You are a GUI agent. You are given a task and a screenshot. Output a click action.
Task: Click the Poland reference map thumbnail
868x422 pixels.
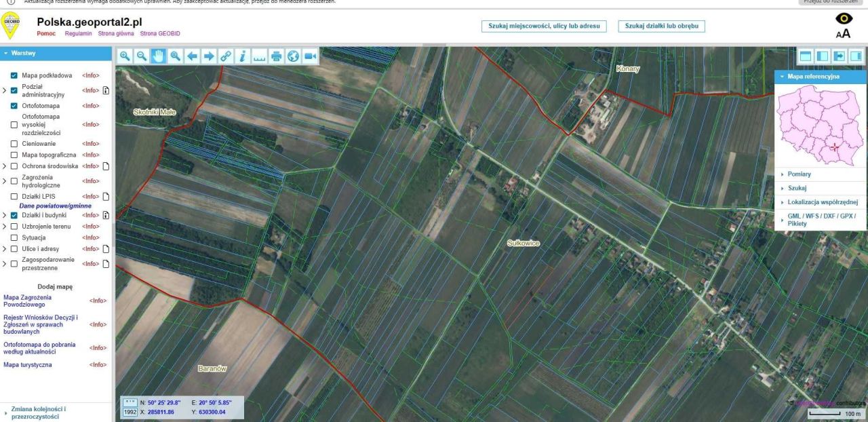coord(821,126)
